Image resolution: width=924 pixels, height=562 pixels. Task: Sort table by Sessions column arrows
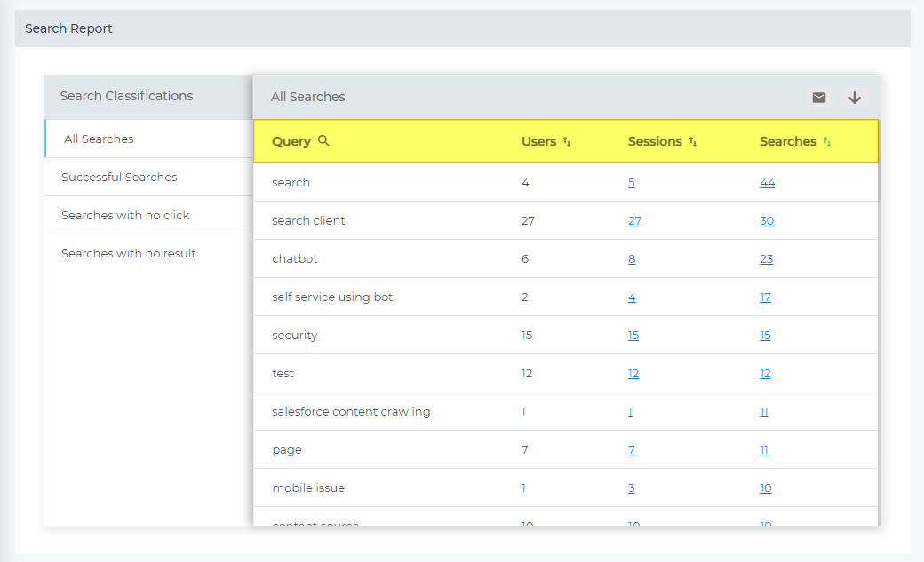pyautogui.click(x=693, y=142)
